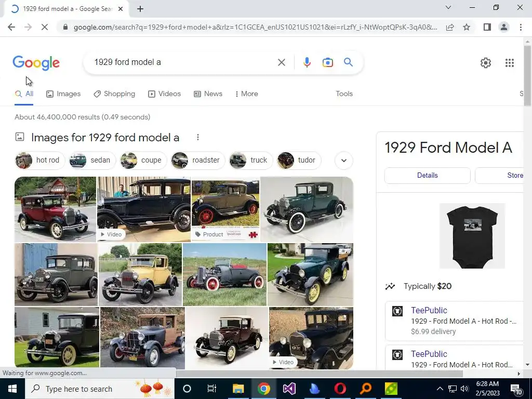Viewport: 532px width, 399px height.
Task: Open the More search categories menu
Action: coord(247,94)
